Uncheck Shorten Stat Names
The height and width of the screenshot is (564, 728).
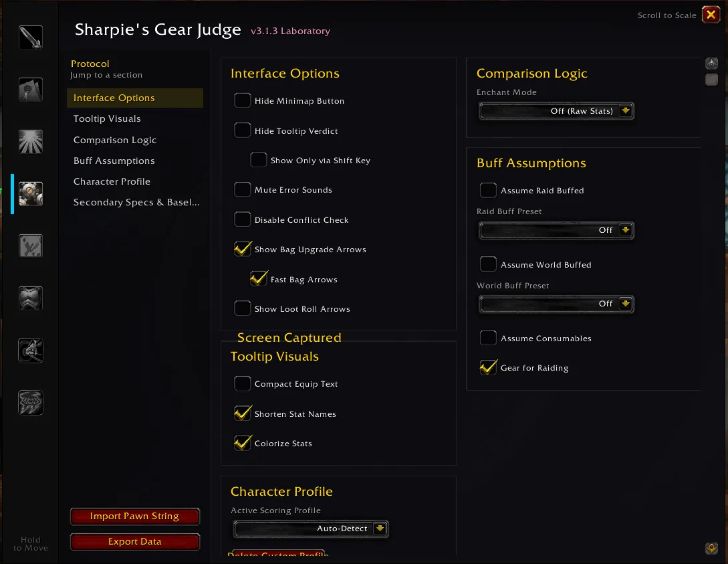[243, 413]
